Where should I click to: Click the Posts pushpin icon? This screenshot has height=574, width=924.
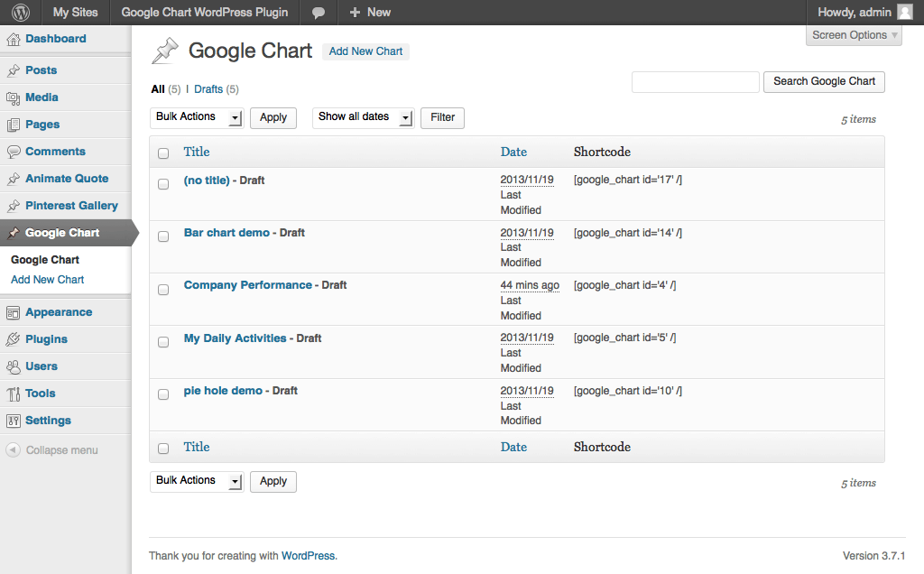(13, 70)
